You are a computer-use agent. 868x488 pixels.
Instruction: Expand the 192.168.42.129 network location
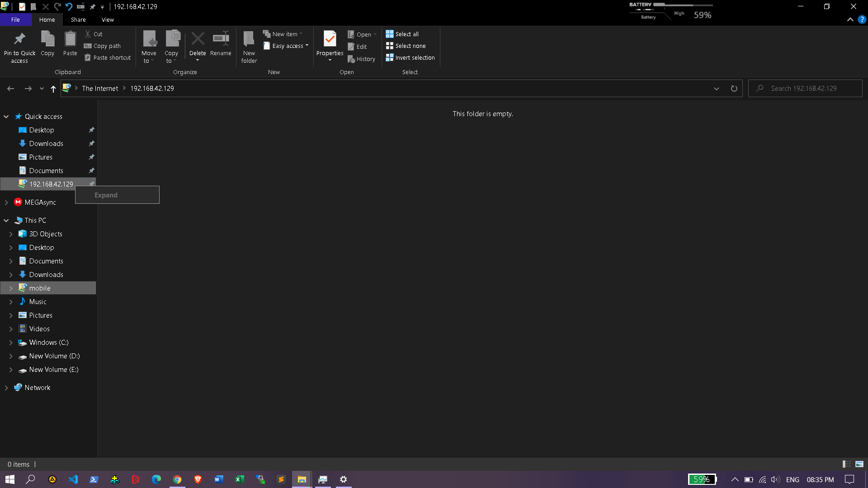pos(105,195)
